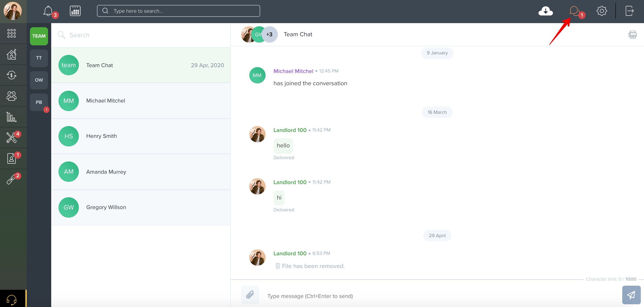644x307 pixels.
Task: Click the chat list search magnifier icon
Action: (x=61, y=35)
